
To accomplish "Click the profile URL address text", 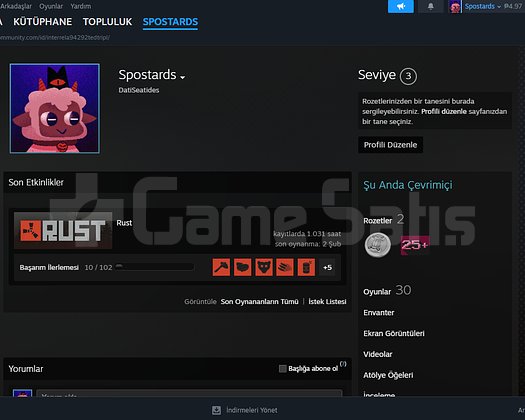I will [55, 38].
